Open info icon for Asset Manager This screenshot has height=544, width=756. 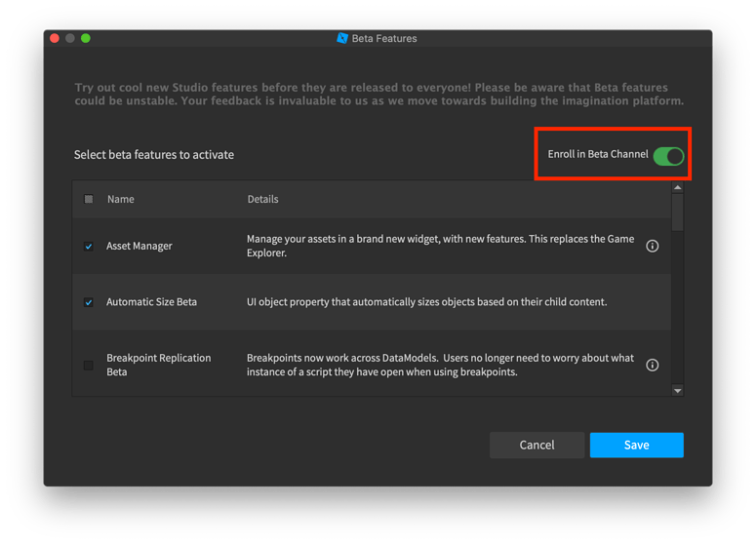pyautogui.click(x=652, y=247)
